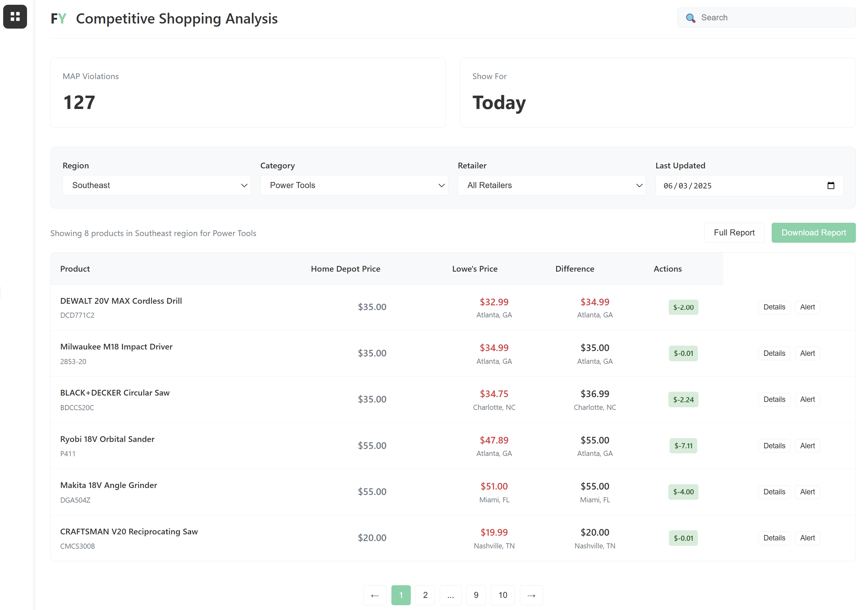Viewport: 868px width, 610px height.
Task: View Details for BLACK+DECKER Circular Saw
Action: coord(774,399)
